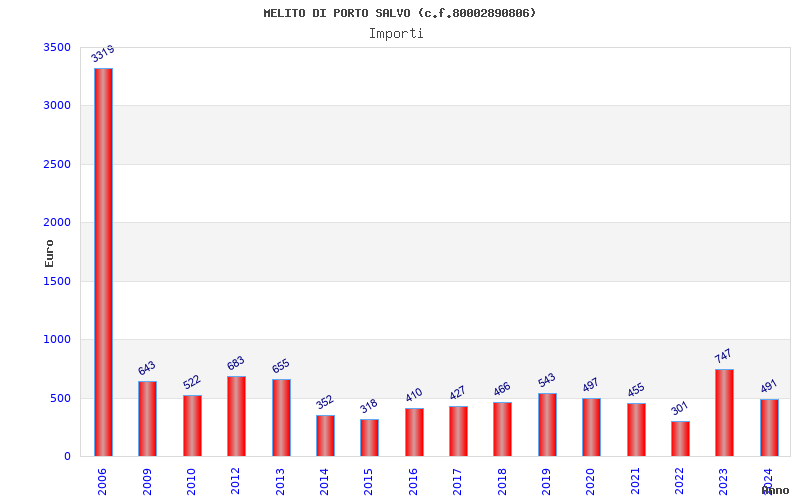This screenshot has height=500, width=800.
Task: Click the 352 value label
Action: point(324,402)
